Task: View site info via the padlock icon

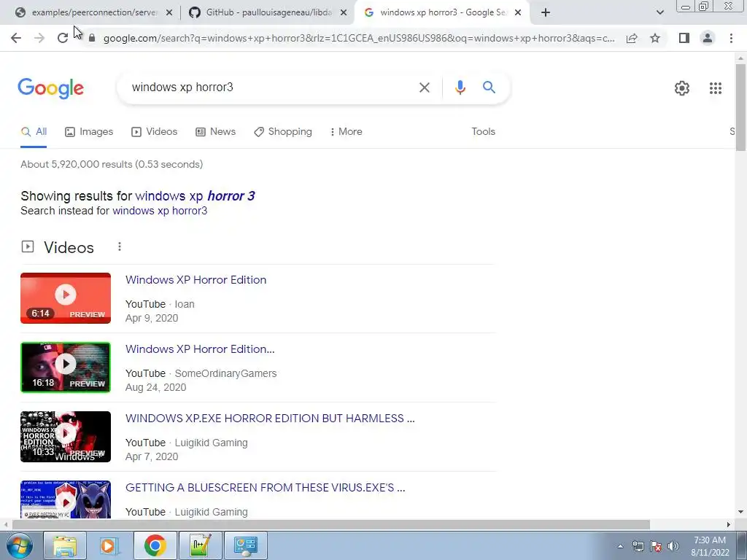Action: coord(92,38)
